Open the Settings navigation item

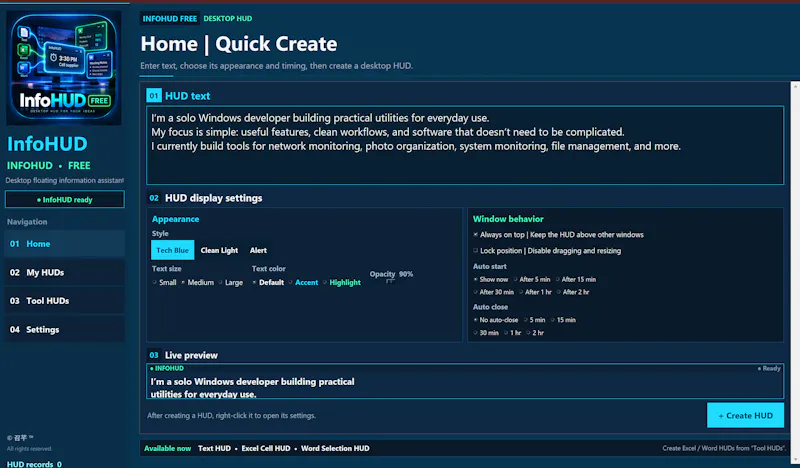click(64, 330)
